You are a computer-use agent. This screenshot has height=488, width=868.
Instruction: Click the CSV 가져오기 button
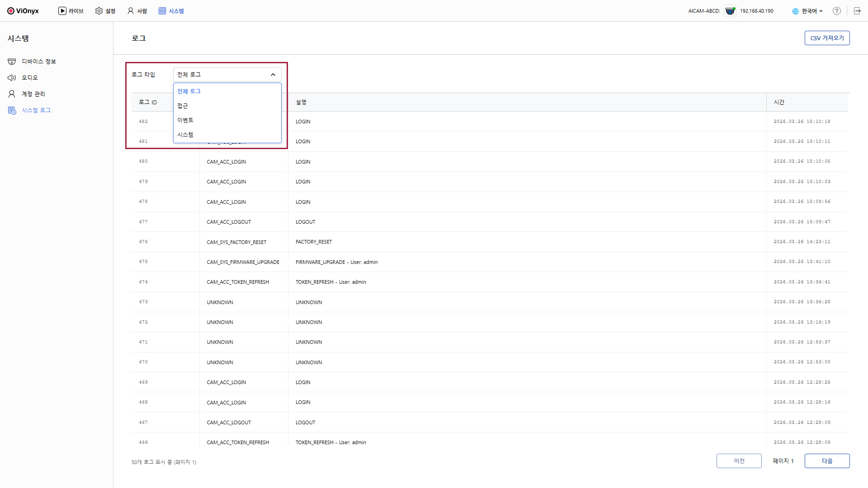[x=826, y=38]
